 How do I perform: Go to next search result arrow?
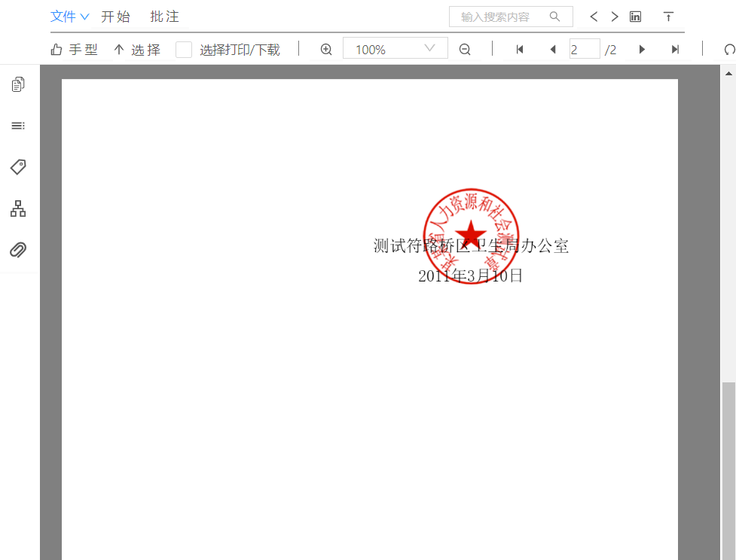[615, 17]
